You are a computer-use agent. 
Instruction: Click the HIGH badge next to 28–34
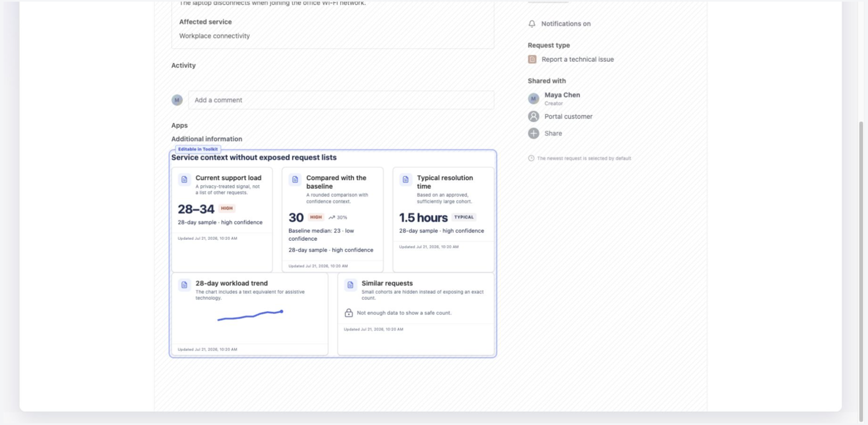click(x=227, y=208)
